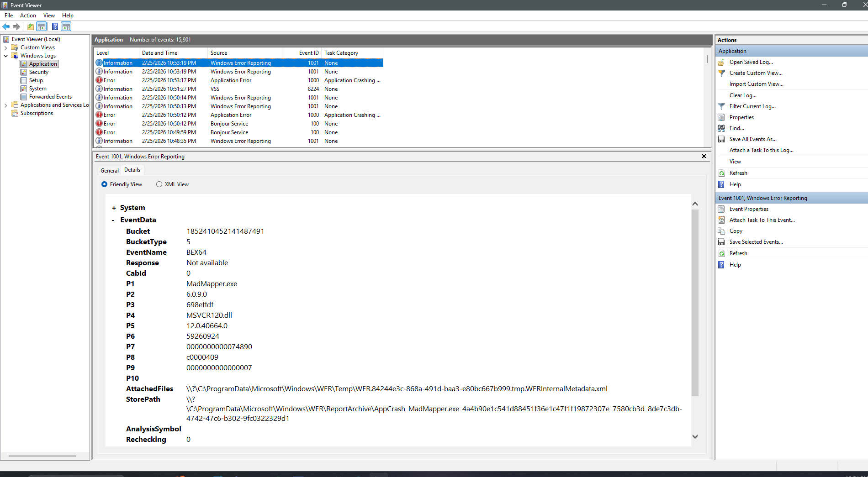Screen dimensions: 868x477
Task: Open Help using the blue question mark toolbar icon
Action: pos(55,26)
